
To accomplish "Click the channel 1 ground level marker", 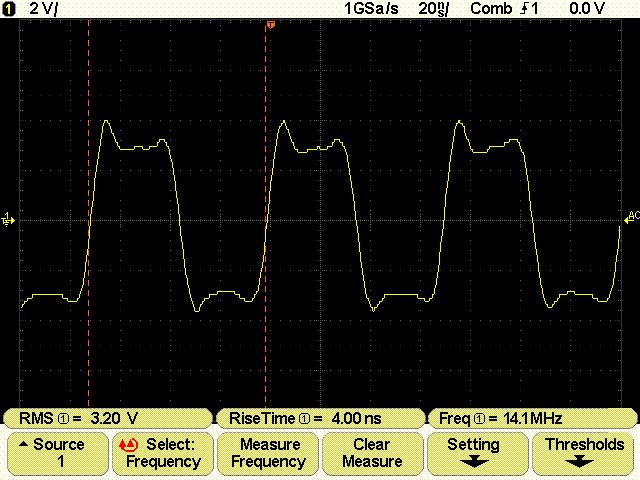I will [8, 219].
